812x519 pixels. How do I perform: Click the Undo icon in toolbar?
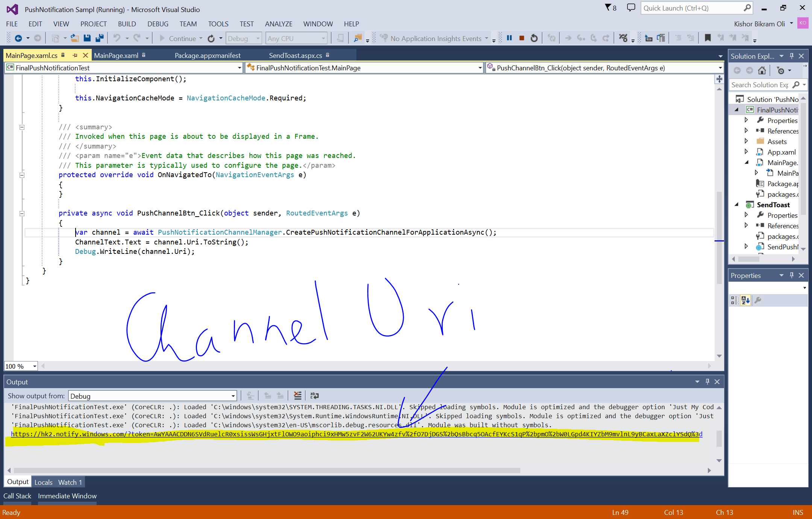click(x=117, y=38)
